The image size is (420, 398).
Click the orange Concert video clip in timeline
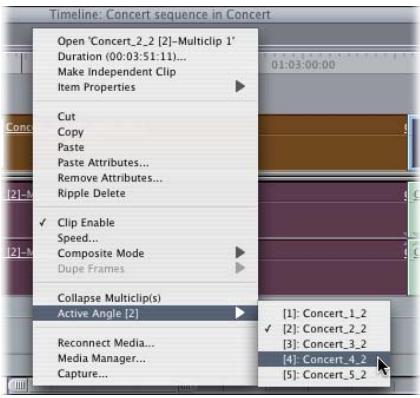click(x=332, y=143)
